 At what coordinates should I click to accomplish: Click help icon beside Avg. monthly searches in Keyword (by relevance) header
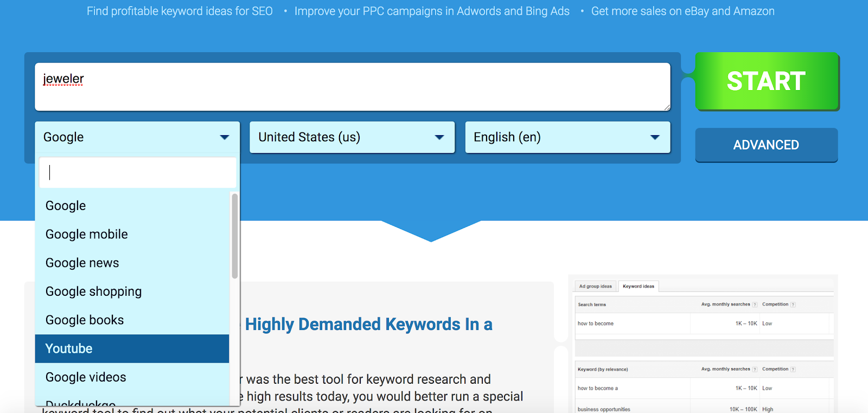[x=755, y=369]
